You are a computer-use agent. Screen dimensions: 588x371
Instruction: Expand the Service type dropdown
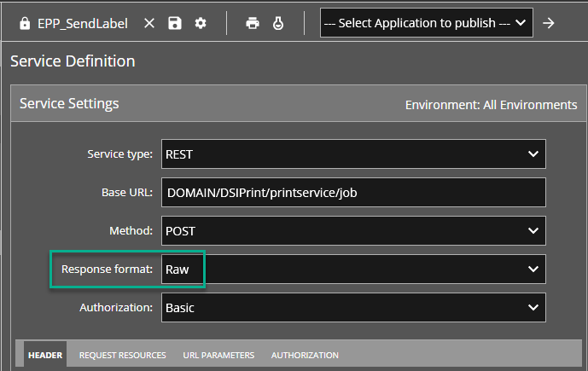(x=353, y=154)
